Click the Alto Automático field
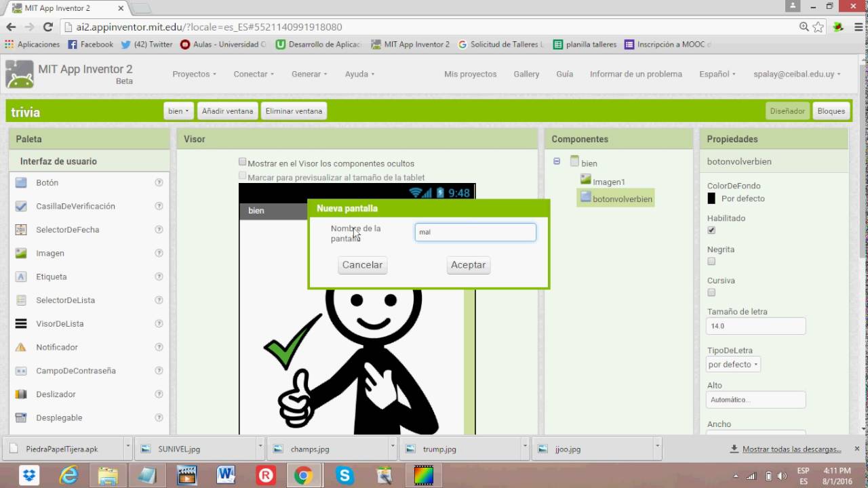Image resolution: width=868 pixels, height=488 pixels. coord(755,400)
